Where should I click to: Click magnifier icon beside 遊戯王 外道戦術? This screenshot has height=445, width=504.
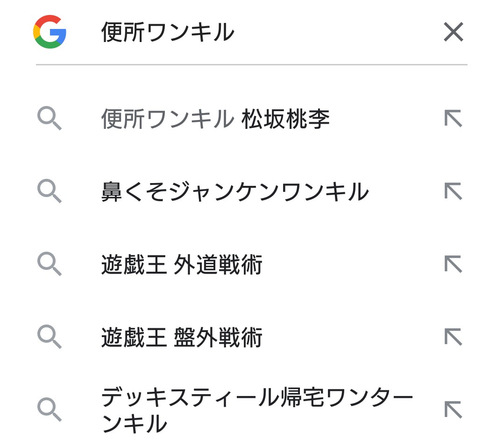click(x=49, y=264)
